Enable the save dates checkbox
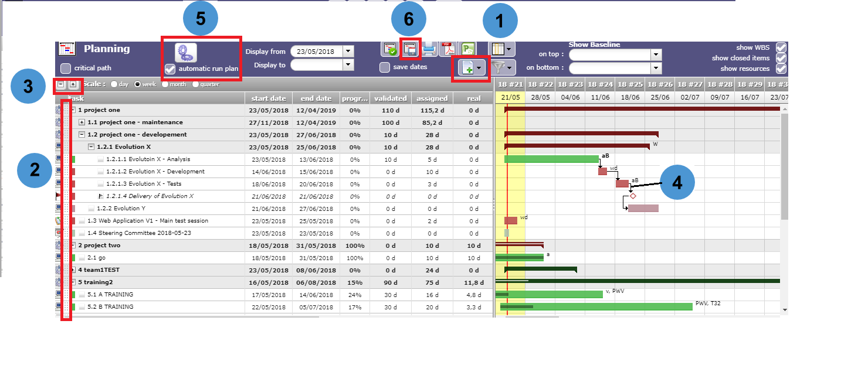This screenshot has height=382, width=868. [385, 67]
